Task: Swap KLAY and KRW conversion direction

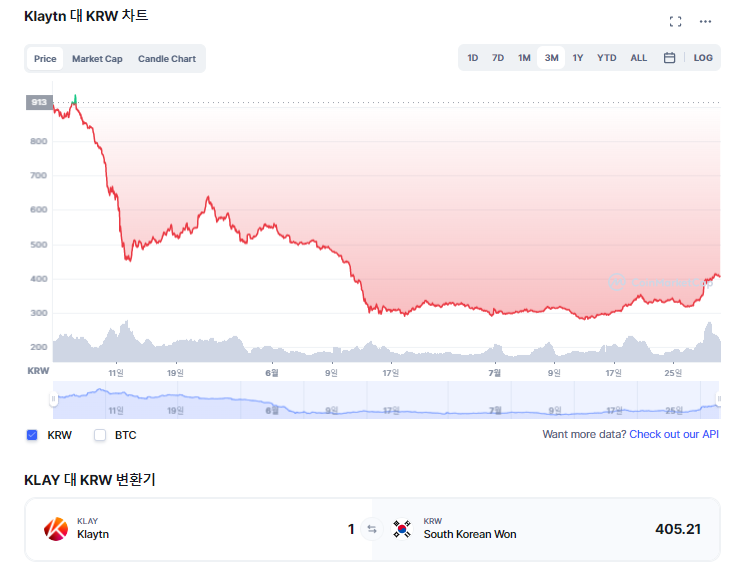Action: pos(372,529)
